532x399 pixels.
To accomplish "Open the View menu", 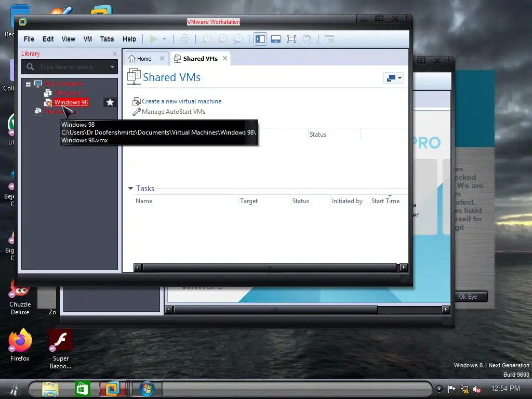I will 68,39.
